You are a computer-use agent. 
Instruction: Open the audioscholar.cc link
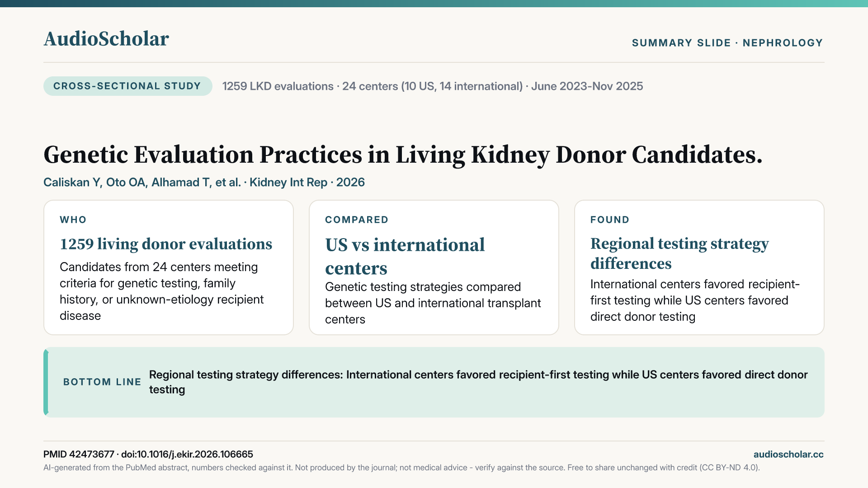tap(788, 455)
